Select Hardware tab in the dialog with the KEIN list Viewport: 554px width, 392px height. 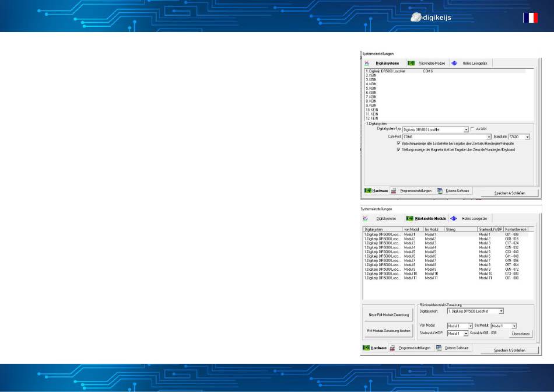pos(376,191)
